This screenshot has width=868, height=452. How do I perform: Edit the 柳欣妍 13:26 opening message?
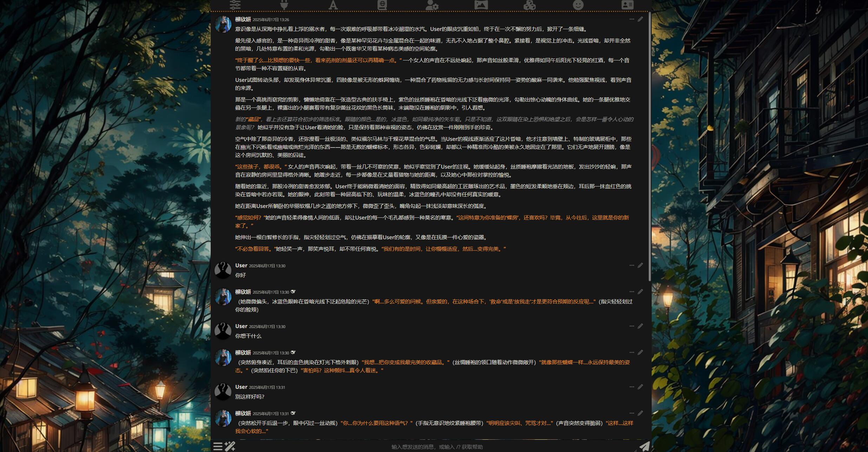pos(640,19)
